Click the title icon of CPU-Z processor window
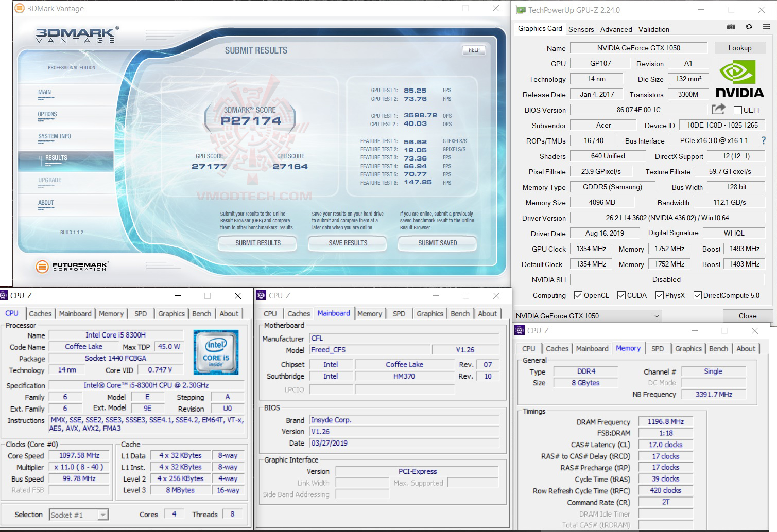Image resolution: width=777 pixels, height=532 pixels. click(x=4, y=295)
